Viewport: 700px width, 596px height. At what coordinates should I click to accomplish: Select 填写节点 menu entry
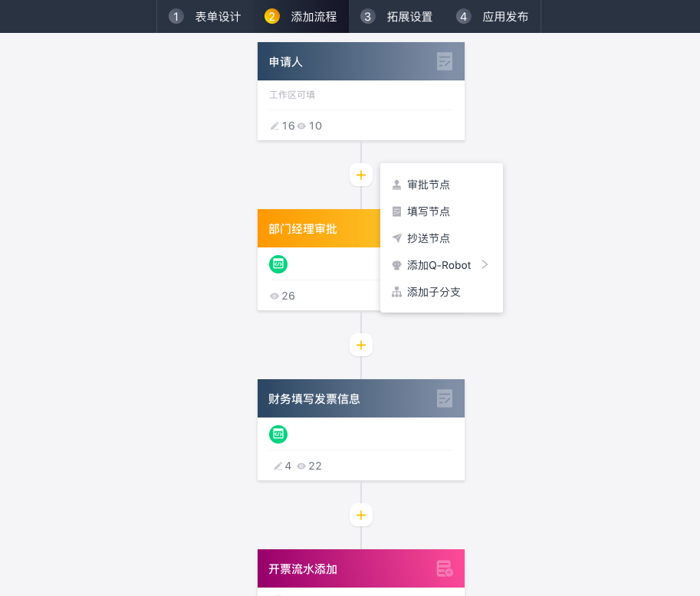tap(442, 211)
